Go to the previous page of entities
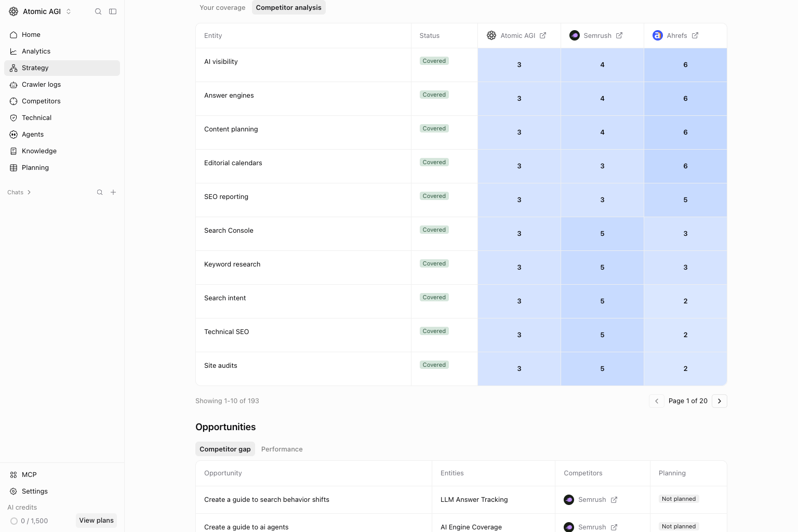This screenshot has width=798, height=532. (x=657, y=401)
